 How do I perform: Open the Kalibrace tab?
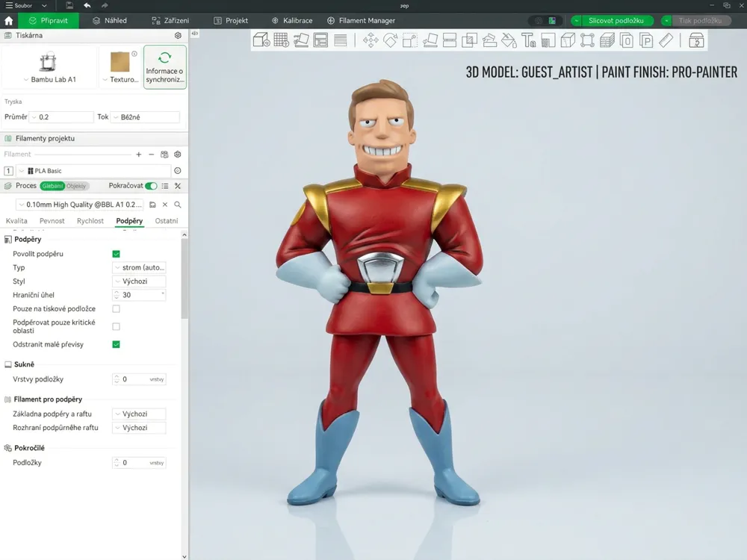tap(292, 20)
